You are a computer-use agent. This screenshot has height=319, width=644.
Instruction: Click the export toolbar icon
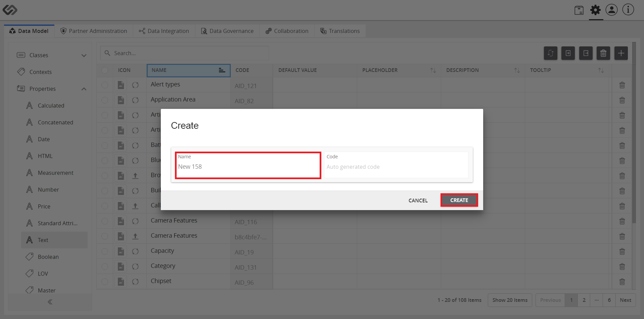click(x=586, y=53)
